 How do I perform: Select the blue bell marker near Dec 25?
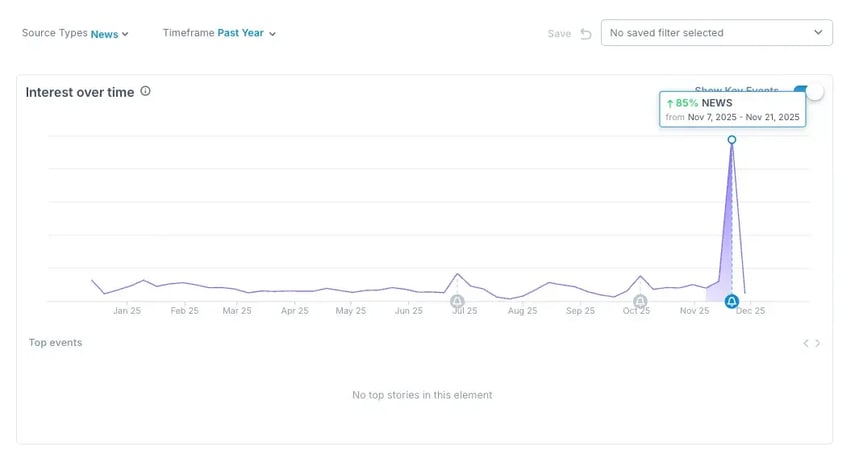732,301
